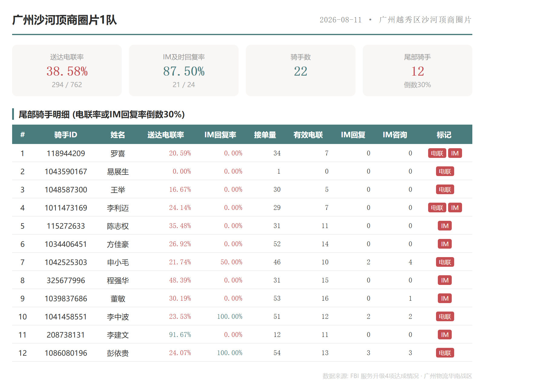This screenshot has width=545, height=392.
Task: Click the name 李利迈
Action: tap(118, 208)
